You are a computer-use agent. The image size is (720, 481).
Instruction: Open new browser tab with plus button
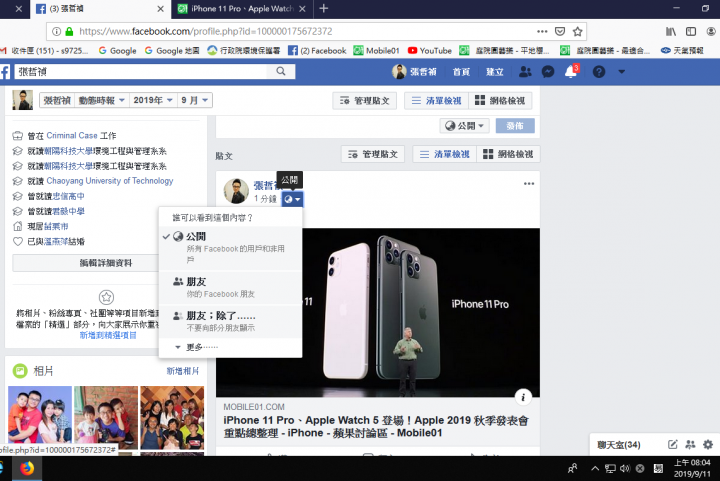pyautogui.click(x=324, y=8)
